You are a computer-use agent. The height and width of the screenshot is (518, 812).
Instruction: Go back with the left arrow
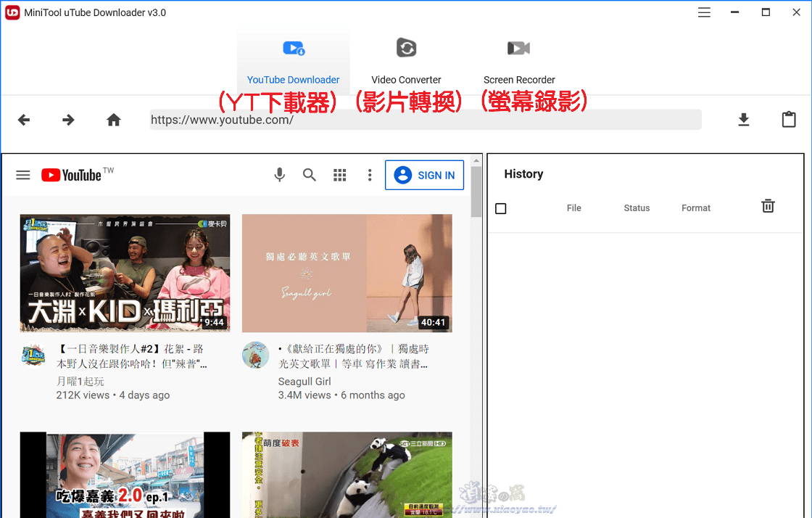pos(24,120)
